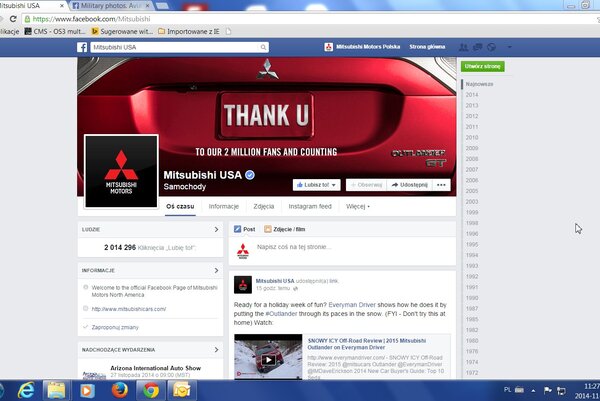Open notifications globe icon
600x401 pixels.
pos(491,47)
